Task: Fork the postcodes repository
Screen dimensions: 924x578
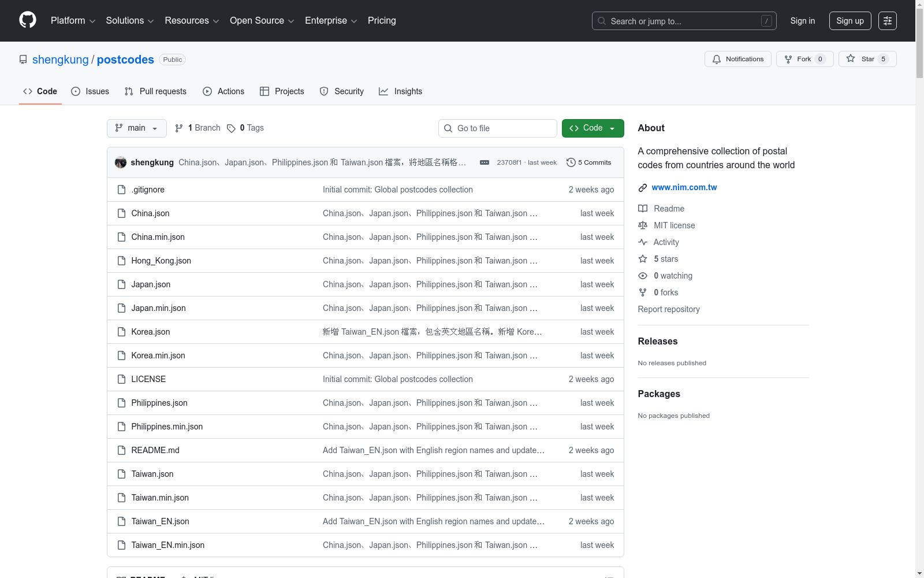Action: tap(804, 59)
